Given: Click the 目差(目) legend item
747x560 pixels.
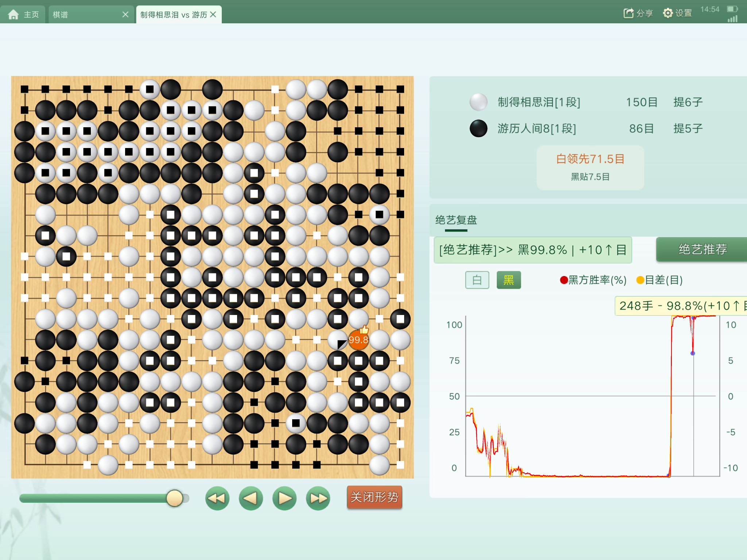Looking at the screenshot, I should 659,280.
